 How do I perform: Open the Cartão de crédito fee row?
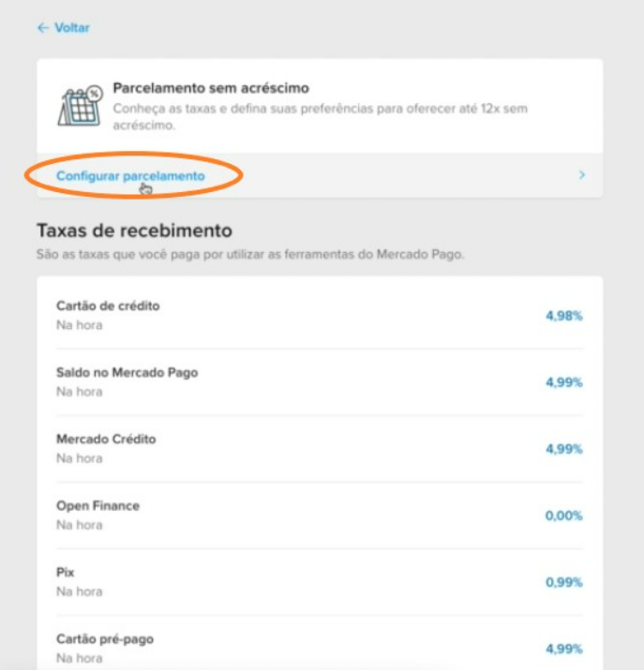320,316
